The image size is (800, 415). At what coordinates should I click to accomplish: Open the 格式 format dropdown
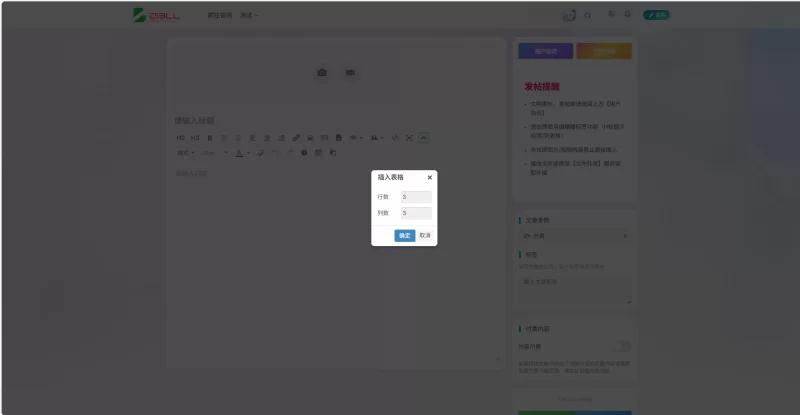tap(186, 153)
